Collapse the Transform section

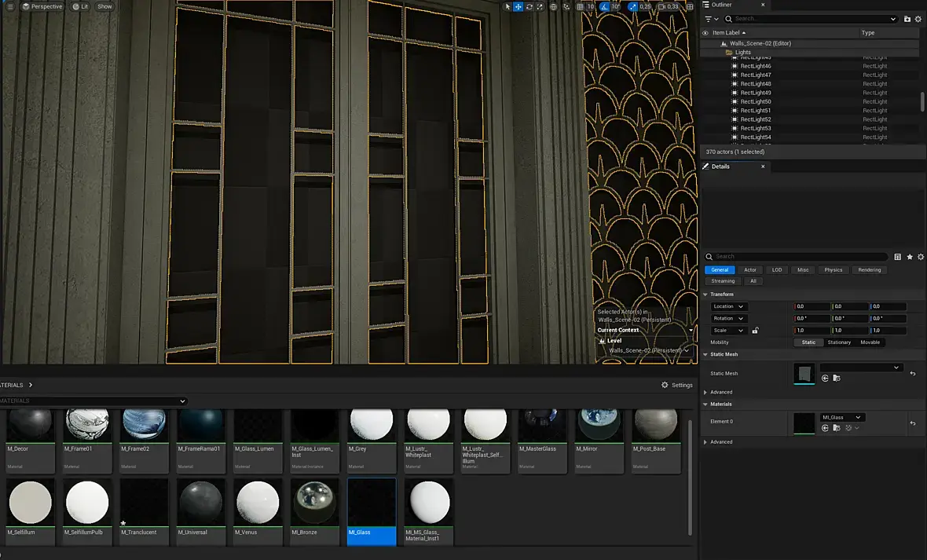(705, 295)
